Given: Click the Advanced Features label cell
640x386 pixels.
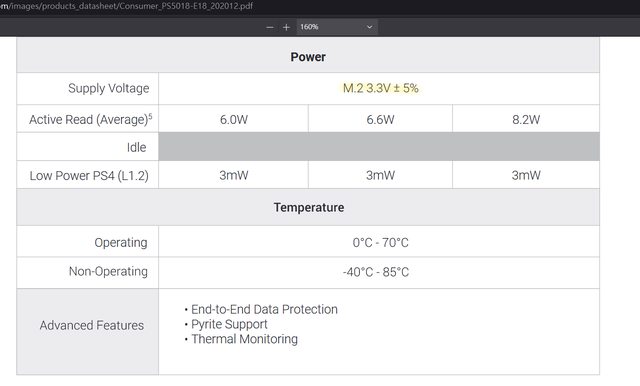Looking at the screenshot, I should 88,332.
